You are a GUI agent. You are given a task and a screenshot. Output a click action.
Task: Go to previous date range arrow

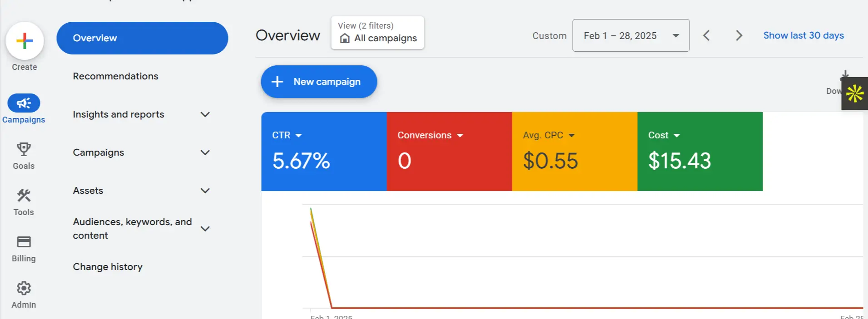click(706, 35)
